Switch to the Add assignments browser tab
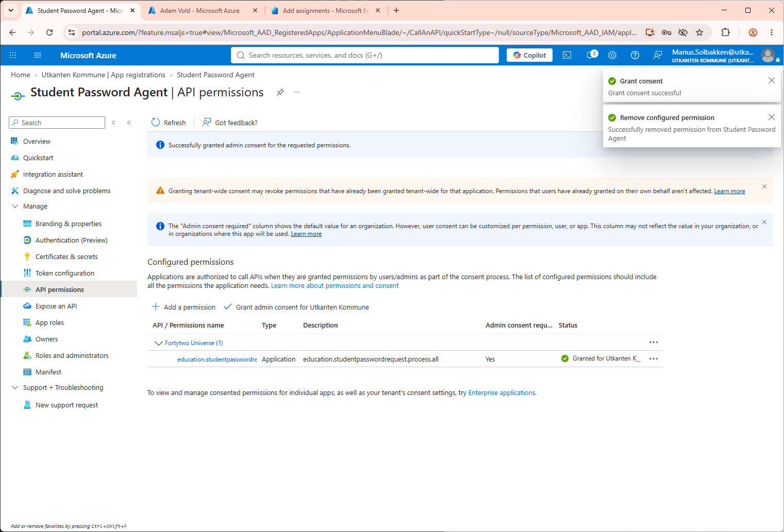 click(326, 10)
